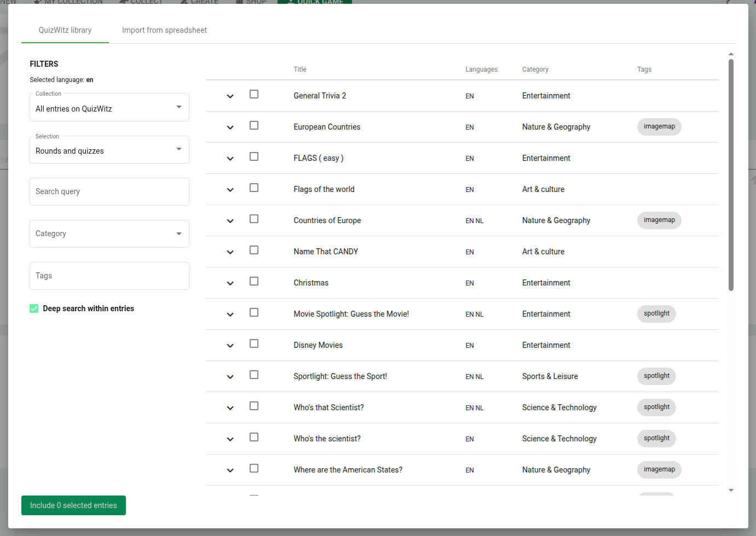Check the Christmas quiz entry box
The height and width of the screenshot is (536, 756).
click(254, 282)
